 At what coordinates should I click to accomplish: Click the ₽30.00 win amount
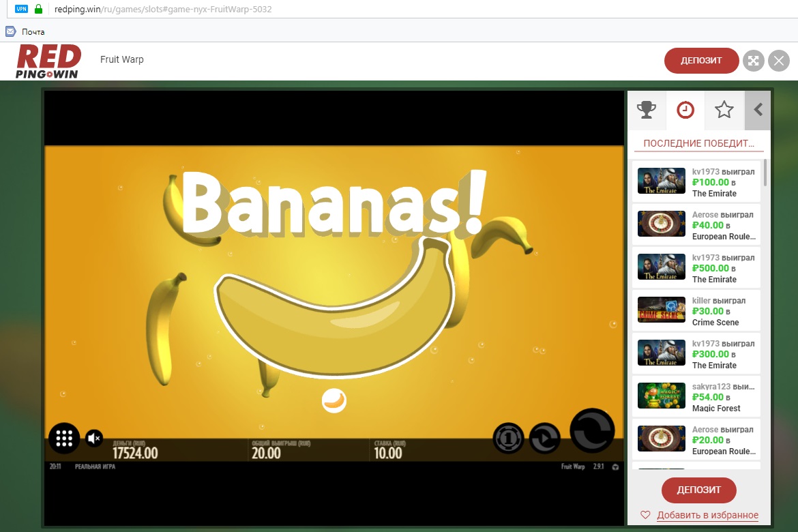click(x=708, y=311)
